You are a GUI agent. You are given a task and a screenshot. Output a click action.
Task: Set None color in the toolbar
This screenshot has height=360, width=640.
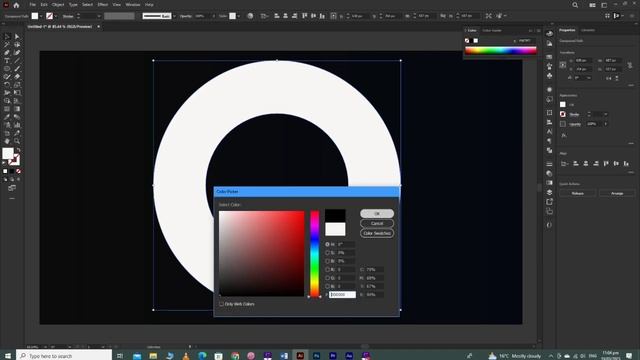(18, 171)
